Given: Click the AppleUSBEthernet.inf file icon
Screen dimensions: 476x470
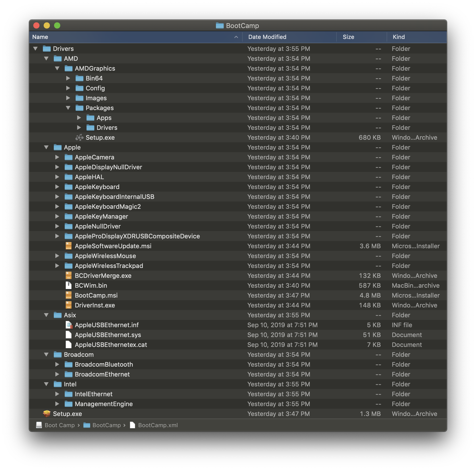Looking at the screenshot, I should (x=69, y=325).
